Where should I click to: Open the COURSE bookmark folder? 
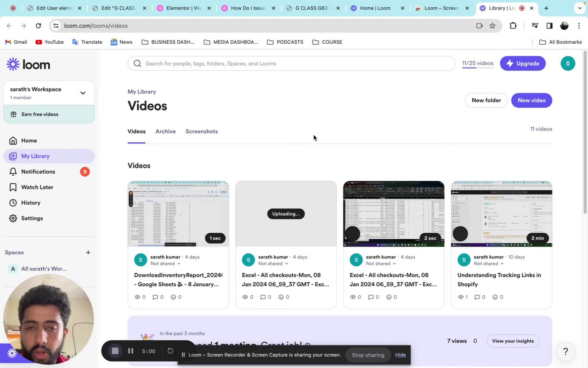(x=328, y=42)
